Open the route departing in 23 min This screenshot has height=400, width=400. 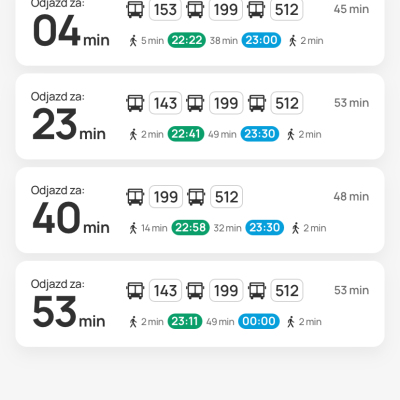point(200,116)
